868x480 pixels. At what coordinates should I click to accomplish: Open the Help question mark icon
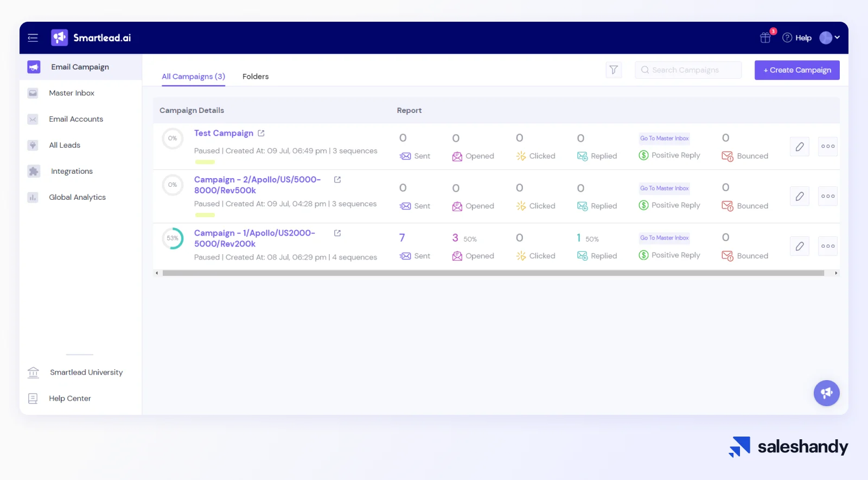point(788,37)
